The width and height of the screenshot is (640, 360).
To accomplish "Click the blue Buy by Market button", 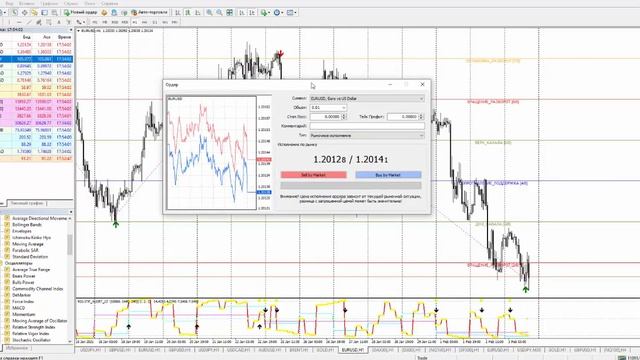I will 388,175.
